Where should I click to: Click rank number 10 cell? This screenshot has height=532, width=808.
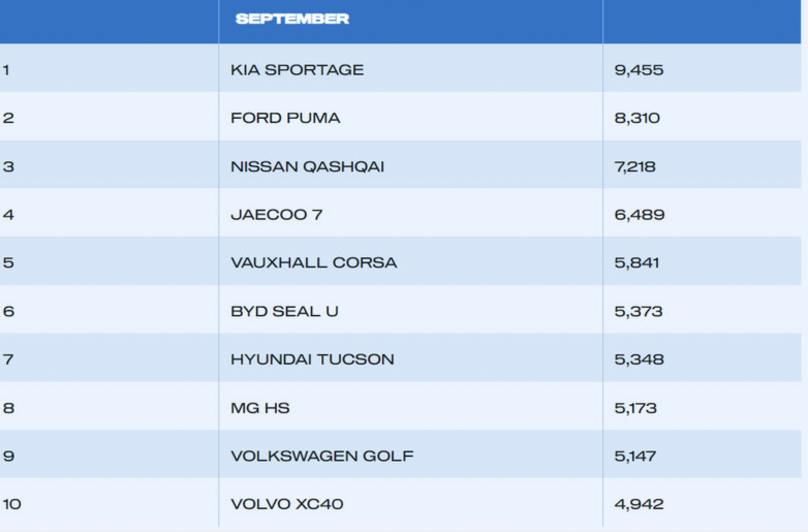point(12,504)
